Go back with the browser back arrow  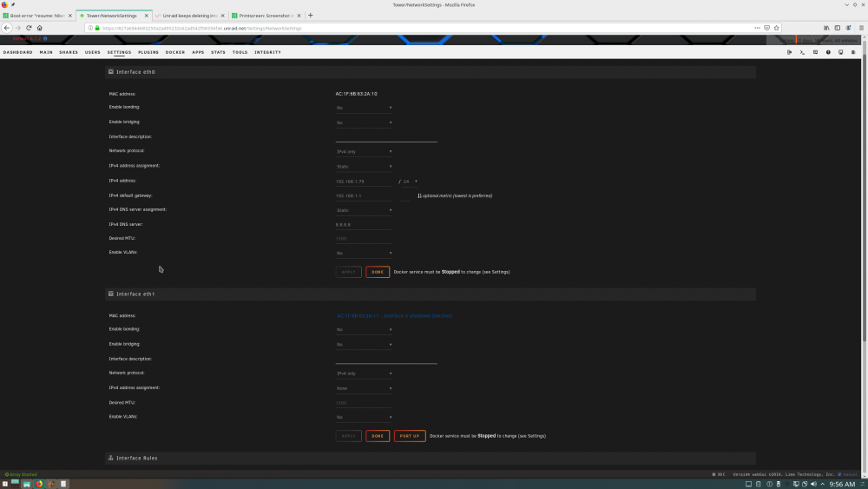point(7,28)
